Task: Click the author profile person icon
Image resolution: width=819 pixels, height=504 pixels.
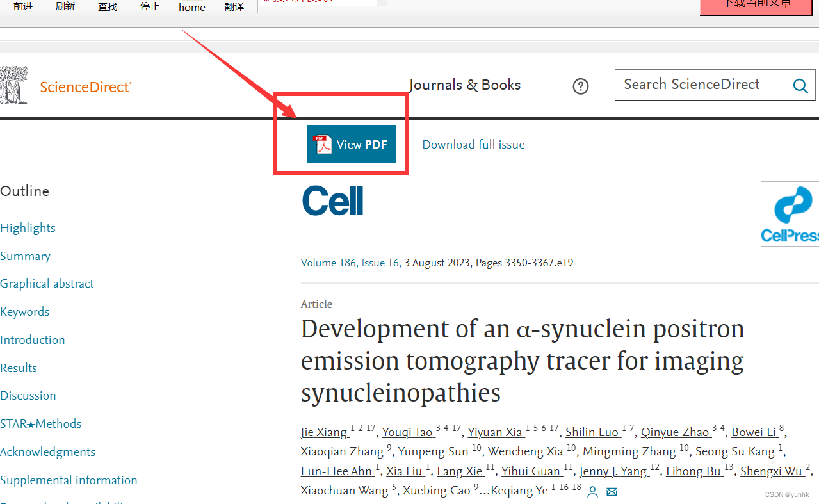Action: (x=593, y=492)
